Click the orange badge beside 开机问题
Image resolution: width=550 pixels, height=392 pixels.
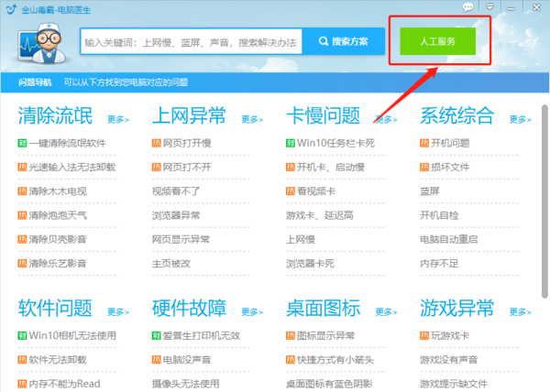423,143
